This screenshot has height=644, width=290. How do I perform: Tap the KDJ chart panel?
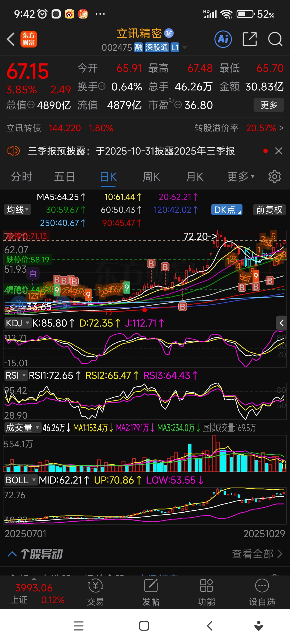click(145, 349)
